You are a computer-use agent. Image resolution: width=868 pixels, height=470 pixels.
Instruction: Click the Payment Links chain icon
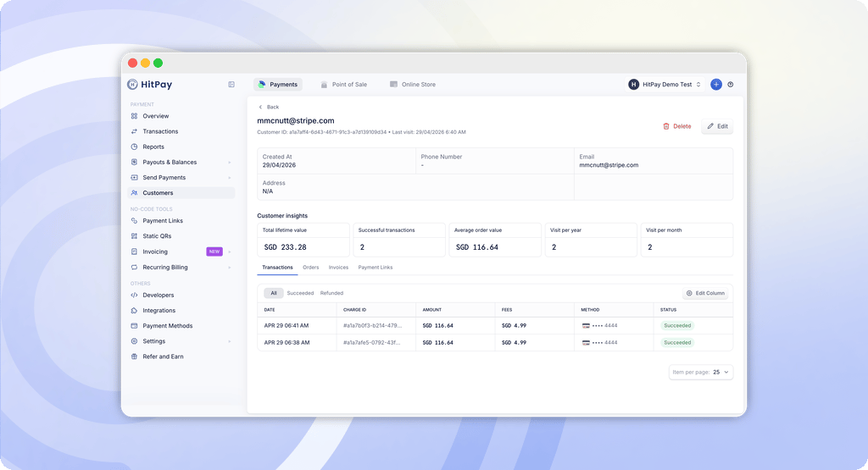[134, 221]
